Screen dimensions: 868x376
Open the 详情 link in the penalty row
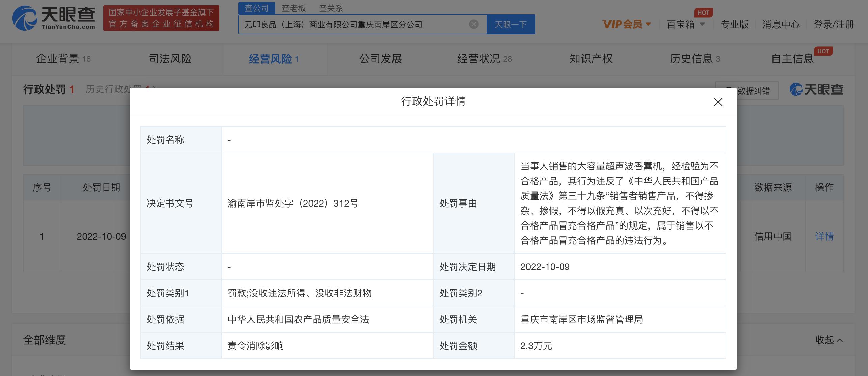[824, 236]
